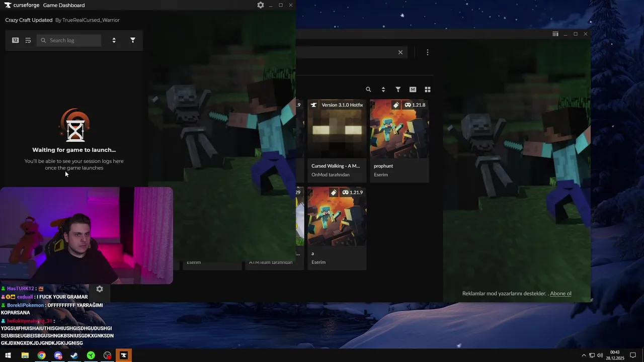Image resolution: width=644 pixels, height=362 pixels.
Task: Click the volume icon in system tray
Action: pyautogui.click(x=600, y=355)
